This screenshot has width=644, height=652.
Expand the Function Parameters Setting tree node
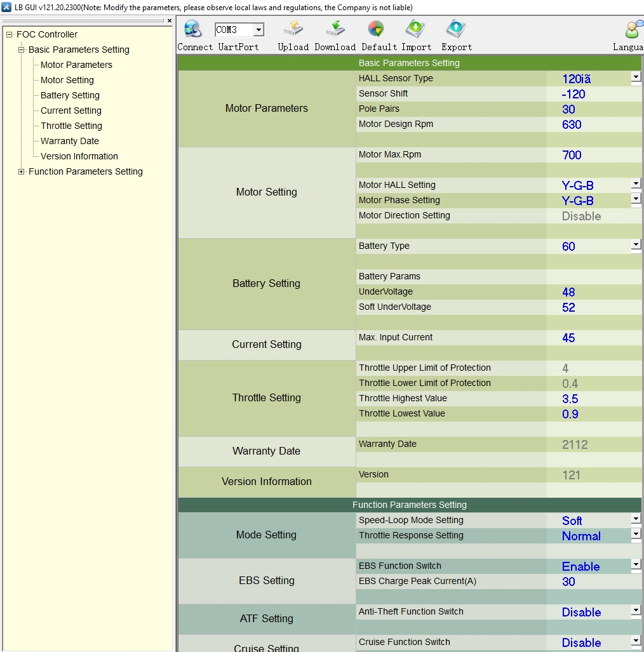click(22, 171)
